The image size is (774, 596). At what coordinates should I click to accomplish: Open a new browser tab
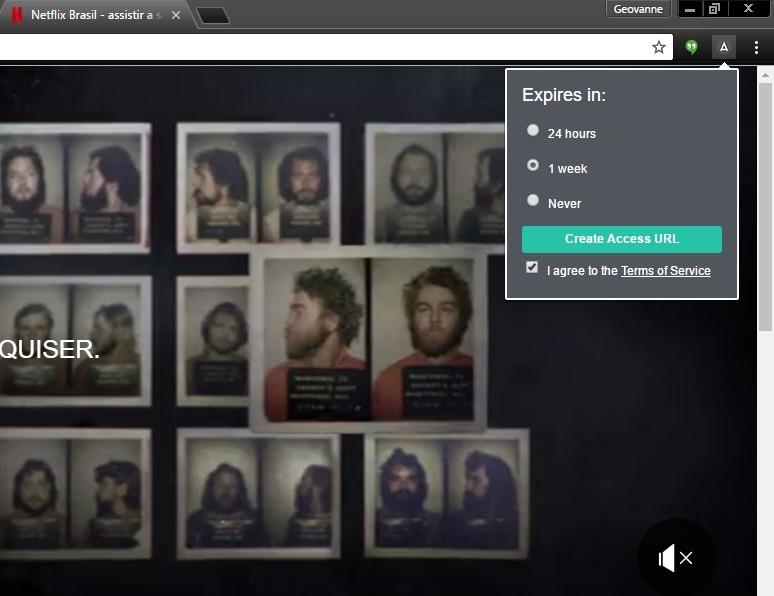pos(213,15)
